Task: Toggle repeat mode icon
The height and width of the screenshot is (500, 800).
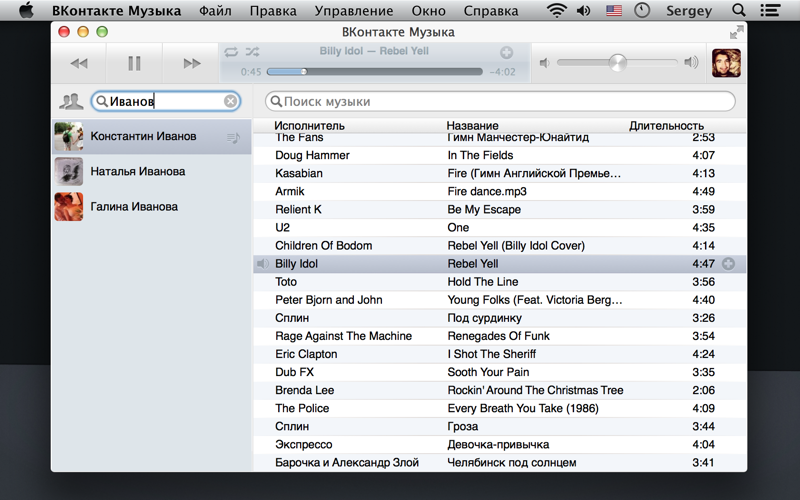Action: tap(231, 52)
